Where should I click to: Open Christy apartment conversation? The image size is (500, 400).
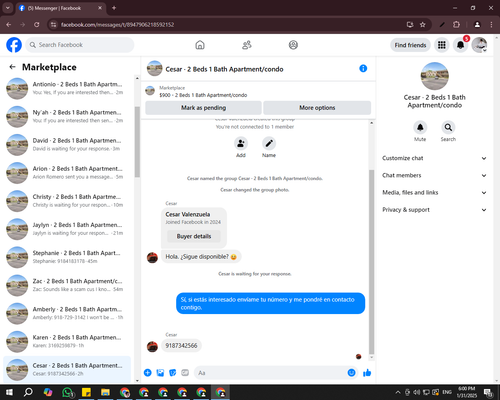tap(67, 201)
